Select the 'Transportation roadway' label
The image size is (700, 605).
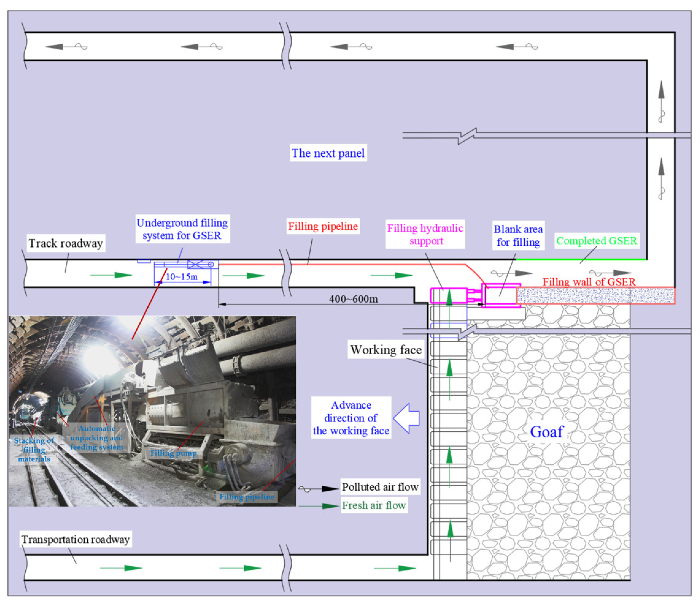76,539
